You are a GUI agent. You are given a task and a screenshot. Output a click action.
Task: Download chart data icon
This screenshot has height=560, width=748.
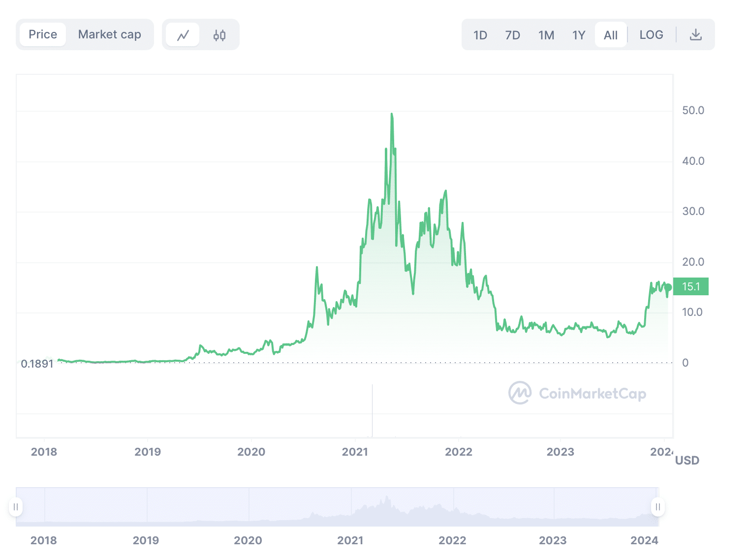pyautogui.click(x=696, y=34)
